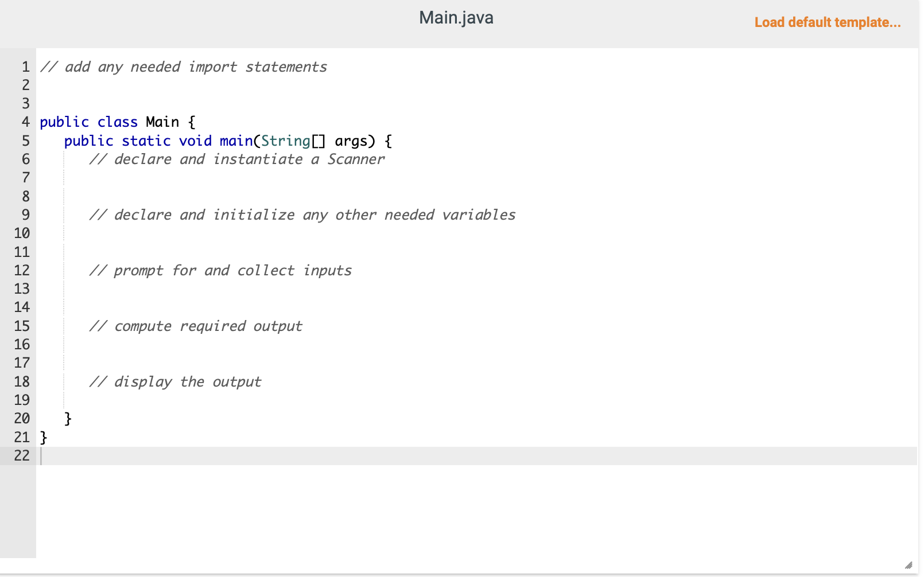Viewport: 924px width, 577px height.
Task: Click empty line 7 in the editor
Action: (x=172, y=177)
